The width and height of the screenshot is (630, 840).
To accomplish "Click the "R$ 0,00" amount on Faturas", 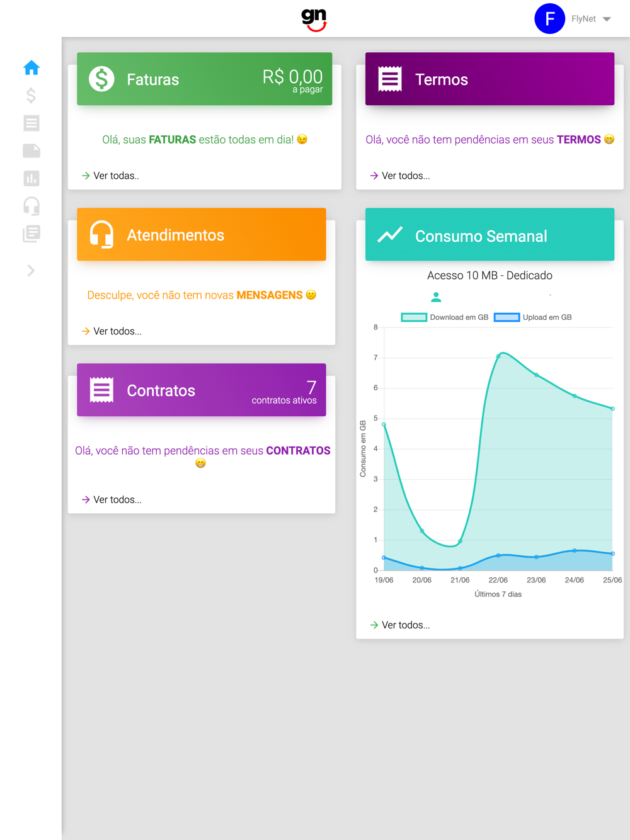I will [292, 76].
